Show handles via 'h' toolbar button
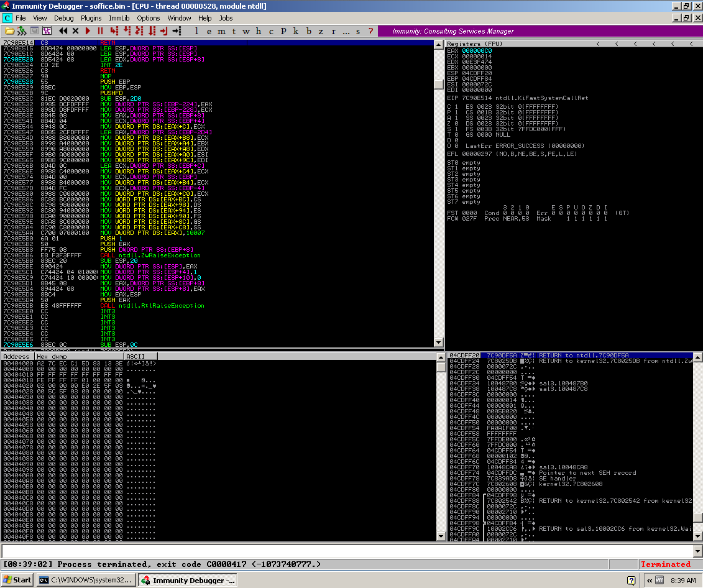The image size is (703, 588). pyautogui.click(x=259, y=31)
